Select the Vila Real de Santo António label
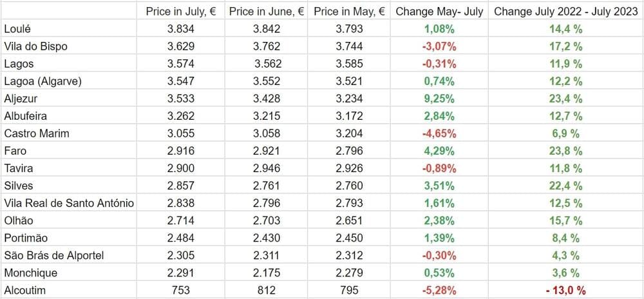The width and height of the screenshot is (644, 299). point(69,203)
